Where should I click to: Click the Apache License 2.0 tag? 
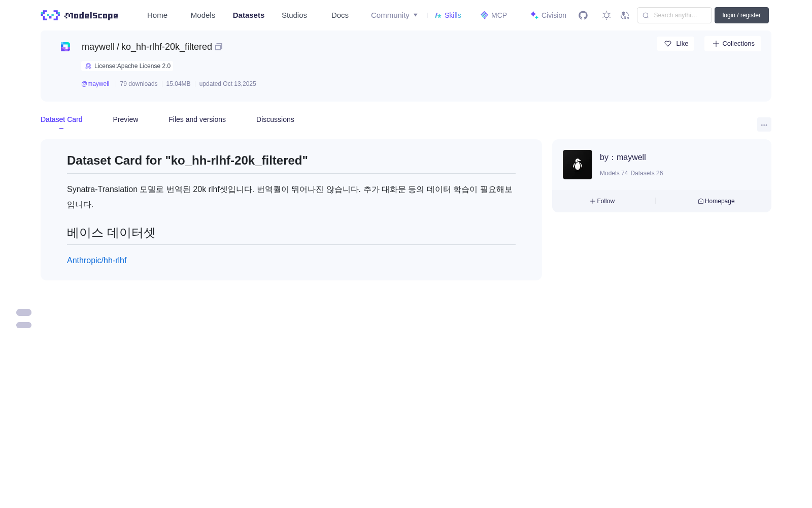pyautogui.click(x=127, y=66)
